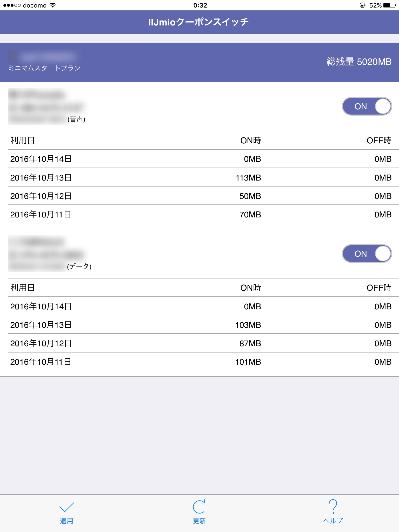Tap the 総残量 5020MB remaining data text
The height and width of the screenshot is (532, 399).
[359, 62]
